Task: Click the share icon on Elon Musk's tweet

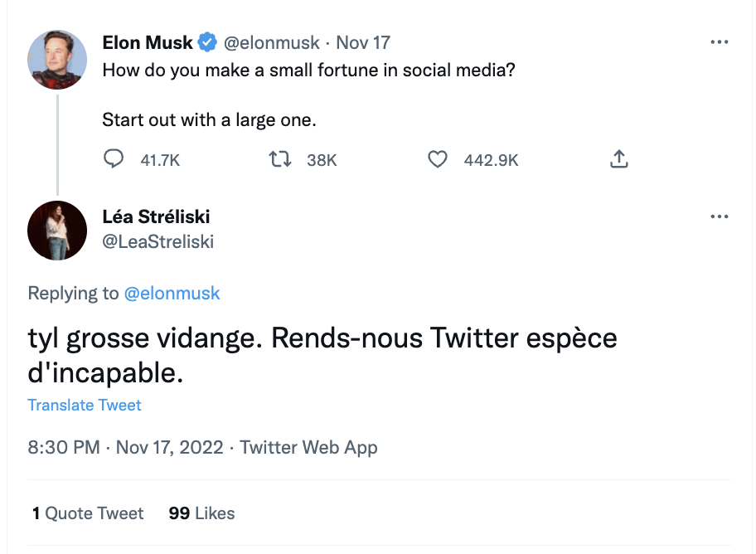Action: tap(619, 158)
